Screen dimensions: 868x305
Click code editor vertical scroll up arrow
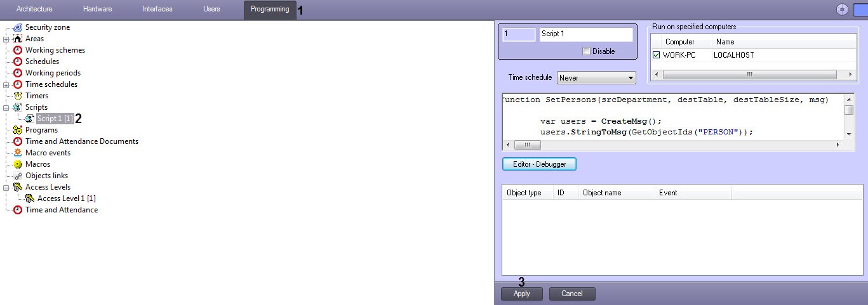coord(849,100)
